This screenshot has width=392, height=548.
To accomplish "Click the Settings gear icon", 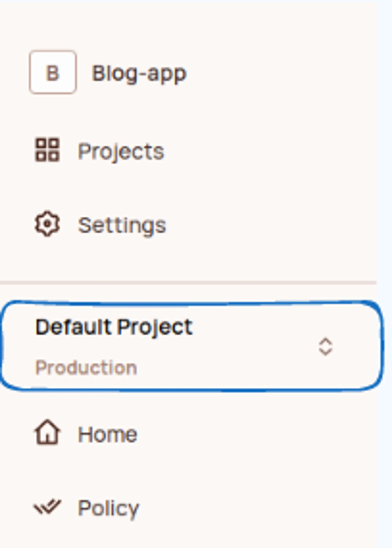I will pyautogui.click(x=47, y=224).
